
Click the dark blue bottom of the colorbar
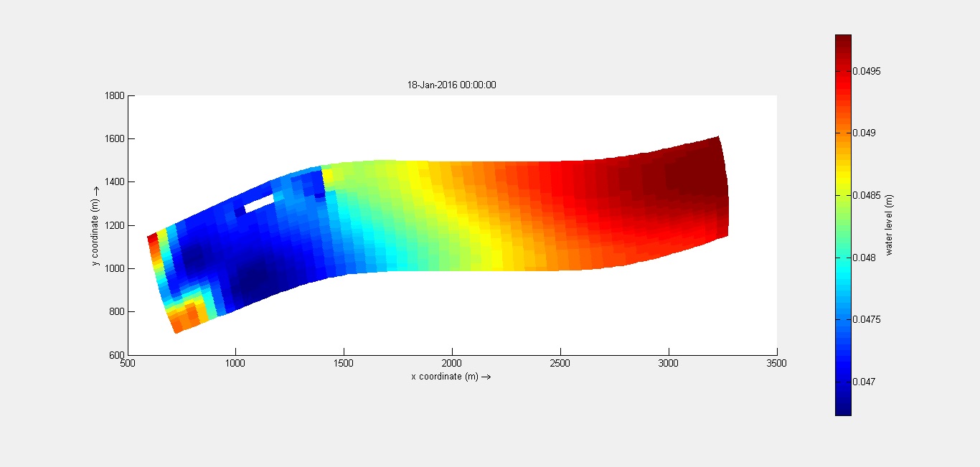[843, 411]
